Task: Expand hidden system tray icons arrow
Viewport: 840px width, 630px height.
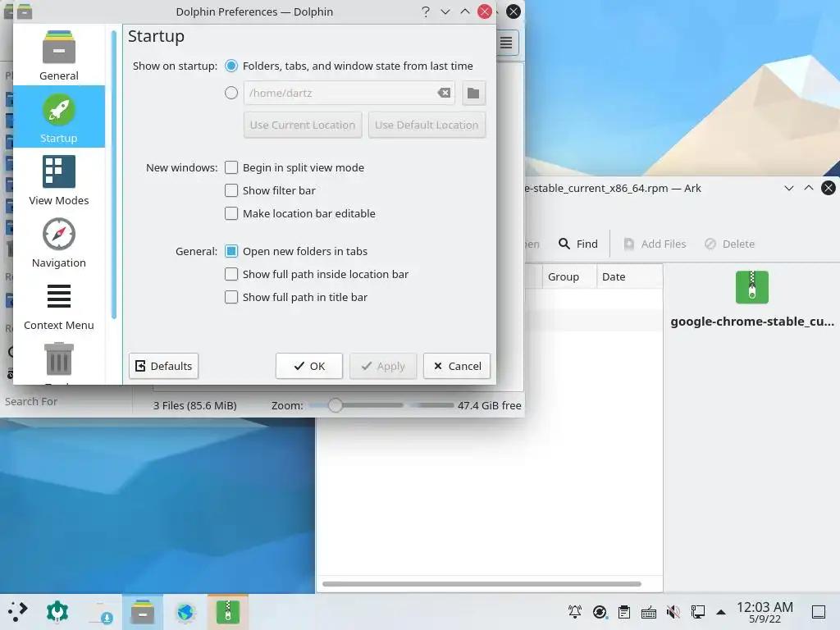Action: click(721, 612)
